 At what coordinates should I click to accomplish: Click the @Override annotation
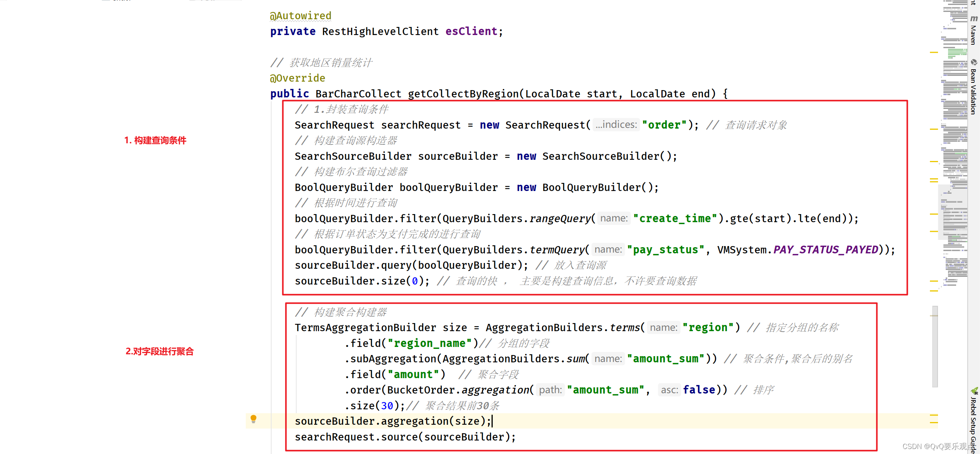pos(297,78)
